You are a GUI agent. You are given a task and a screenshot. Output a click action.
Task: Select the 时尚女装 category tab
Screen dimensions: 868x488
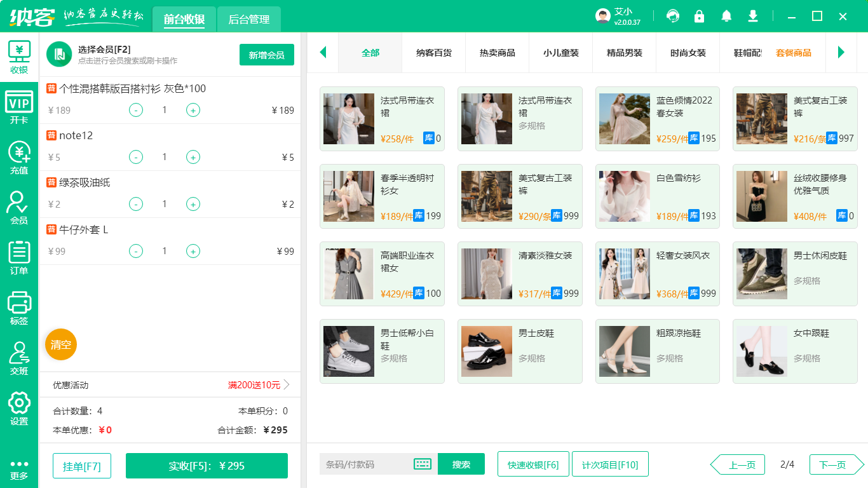(x=688, y=53)
